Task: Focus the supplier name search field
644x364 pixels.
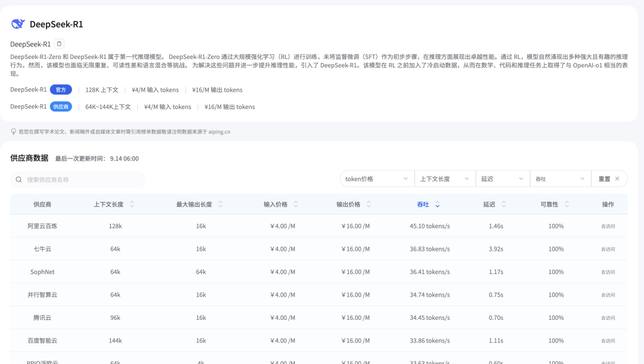Action: [78, 179]
